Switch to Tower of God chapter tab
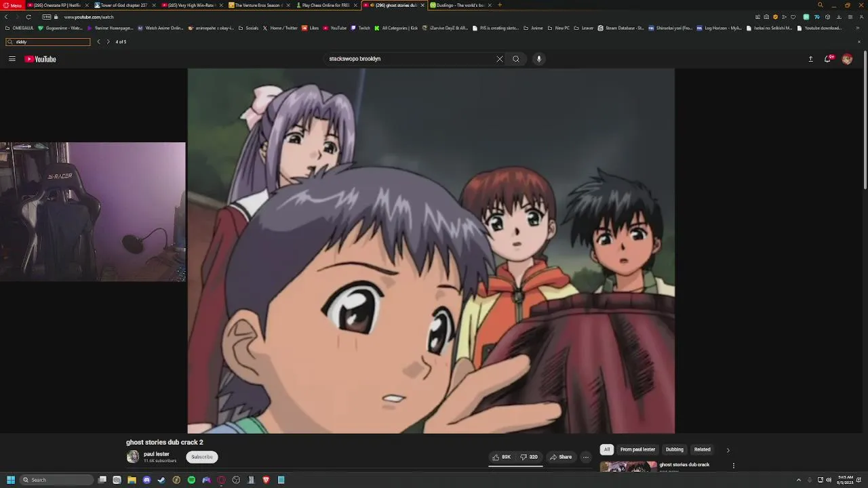868x488 pixels. (124, 5)
